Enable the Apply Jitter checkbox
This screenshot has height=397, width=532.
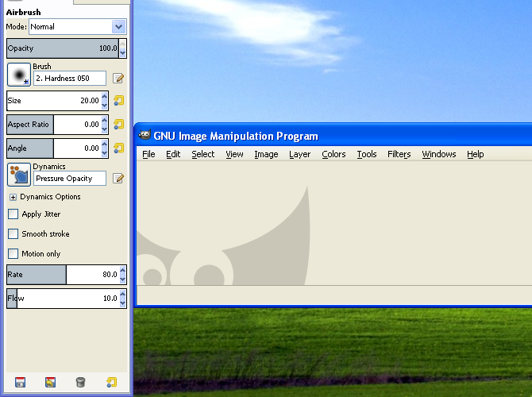[x=13, y=214]
